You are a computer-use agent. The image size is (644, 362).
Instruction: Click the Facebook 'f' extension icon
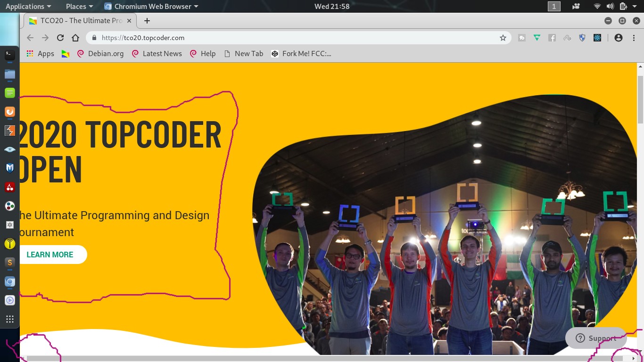(x=552, y=38)
